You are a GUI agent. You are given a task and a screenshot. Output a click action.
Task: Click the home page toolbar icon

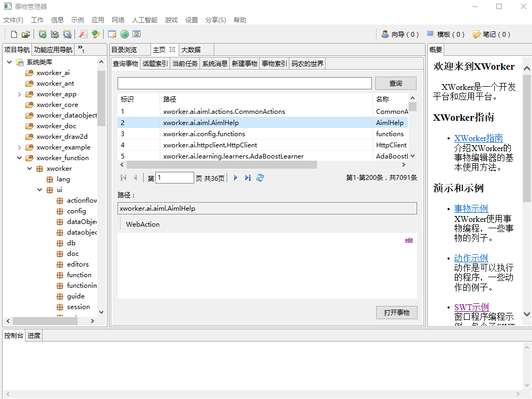[x=136, y=34]
